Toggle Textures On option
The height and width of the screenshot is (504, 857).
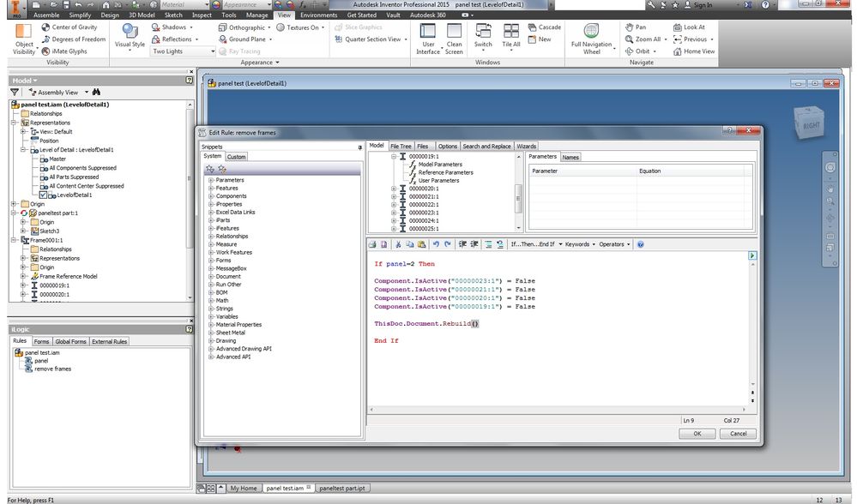coord(300,27)
